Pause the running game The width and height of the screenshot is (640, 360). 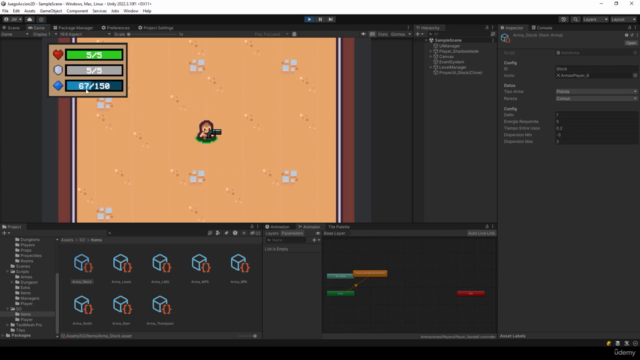(x=320, y=19)
